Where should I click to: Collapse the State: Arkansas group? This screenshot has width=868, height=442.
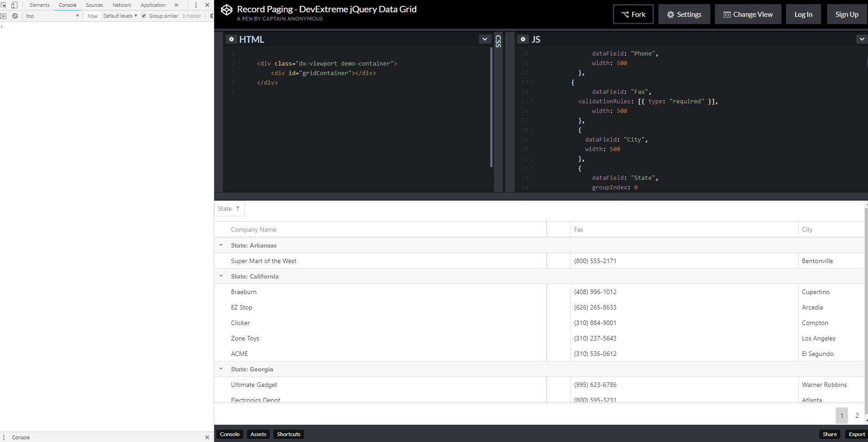click(x=221, y=245)
